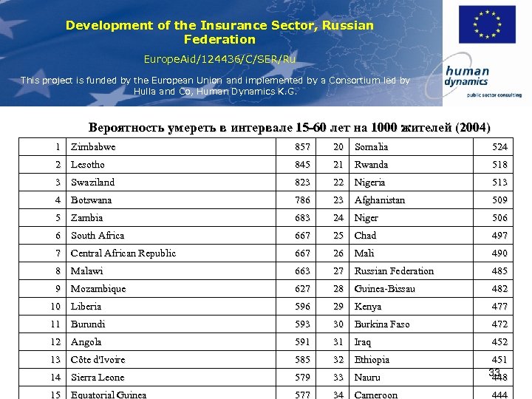
Task: Select the slide title 'Development of the Insurance Sector'
Action: click(219, 33)
